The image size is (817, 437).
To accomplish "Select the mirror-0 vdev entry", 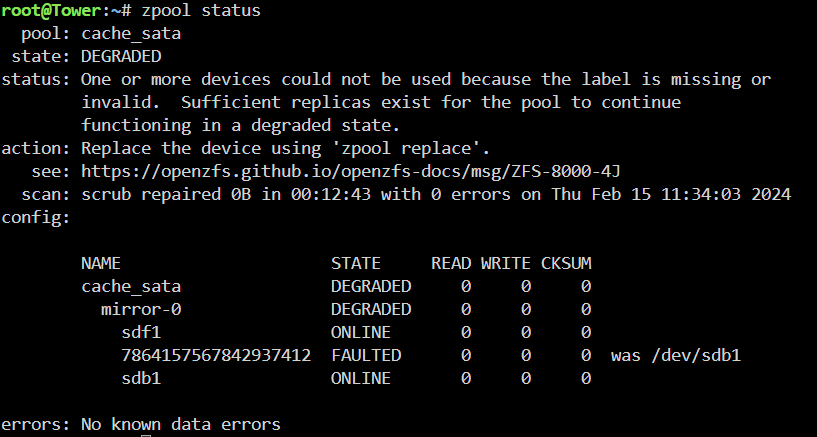I will tap(141, 309).
